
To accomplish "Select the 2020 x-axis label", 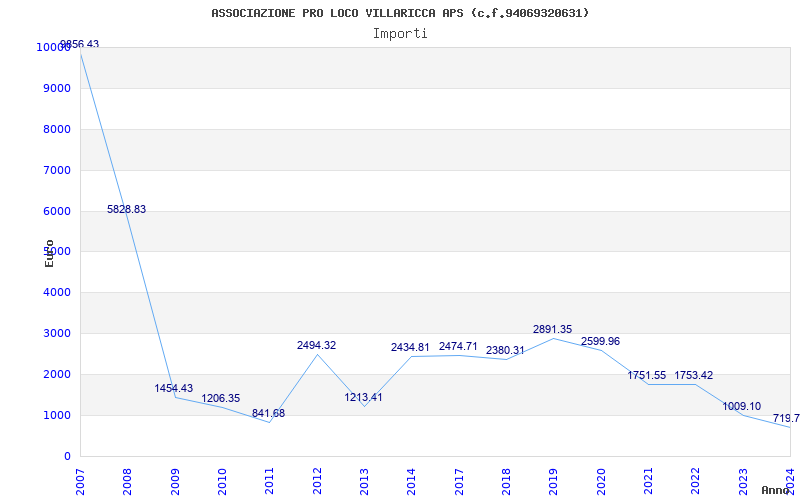I will point(601,482).
